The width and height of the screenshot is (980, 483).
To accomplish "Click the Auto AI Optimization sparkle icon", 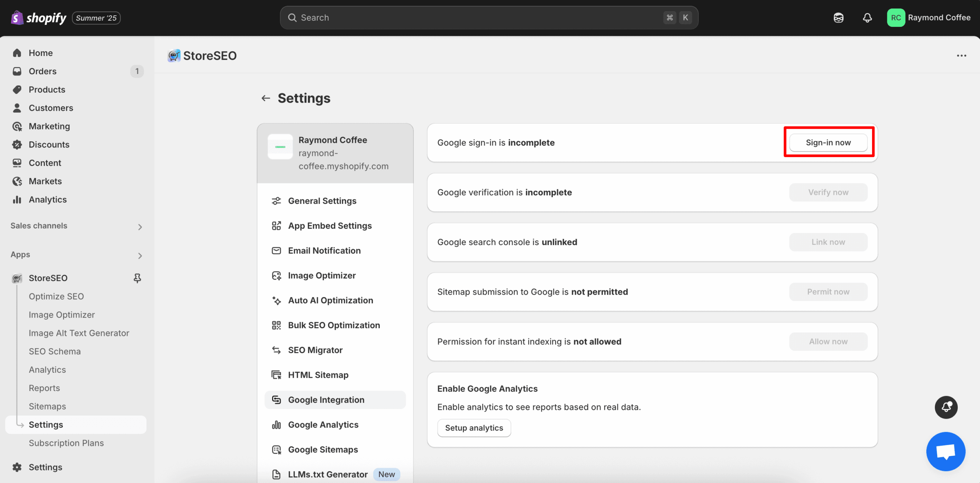I will coord(276,300).
